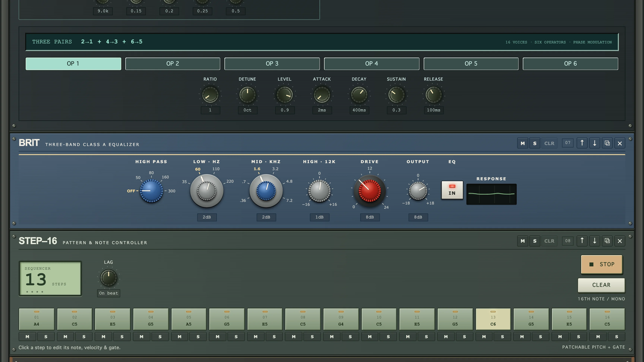Stop the sequencer playback
The height and width of the screenshot is (362, 644).
click(602, 264)
